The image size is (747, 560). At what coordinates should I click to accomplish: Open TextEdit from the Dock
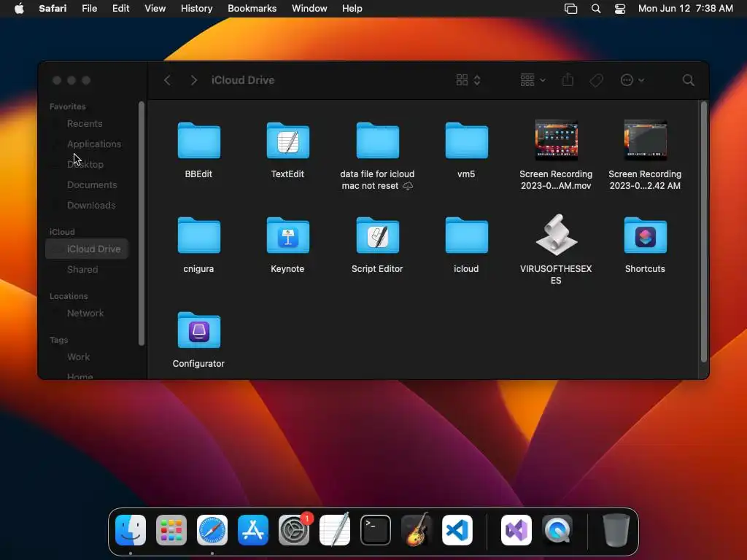click(334, 530)
